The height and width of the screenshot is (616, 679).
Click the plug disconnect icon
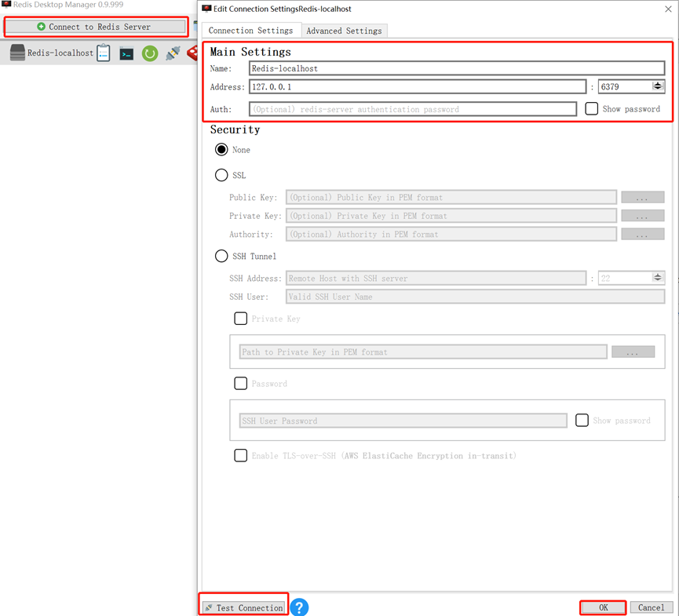(x=173, y=53)
